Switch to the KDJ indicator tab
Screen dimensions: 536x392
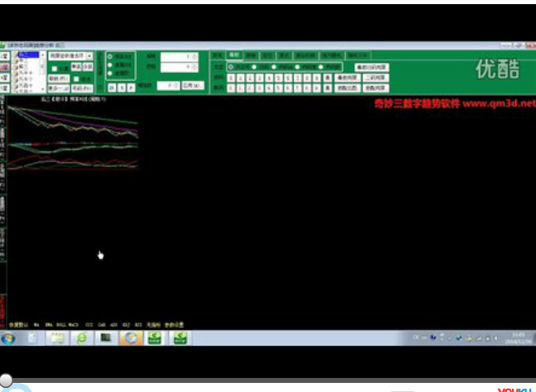click(137, 324)
